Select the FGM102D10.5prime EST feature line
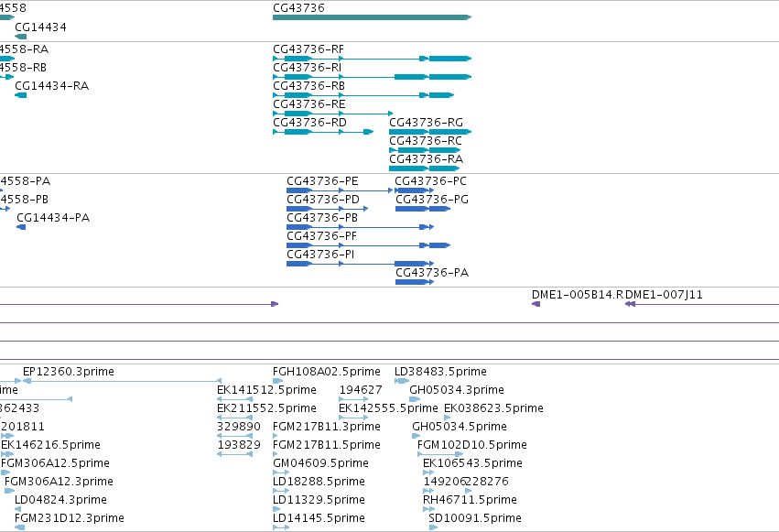 pyautogui.click(x=440, y=454)
